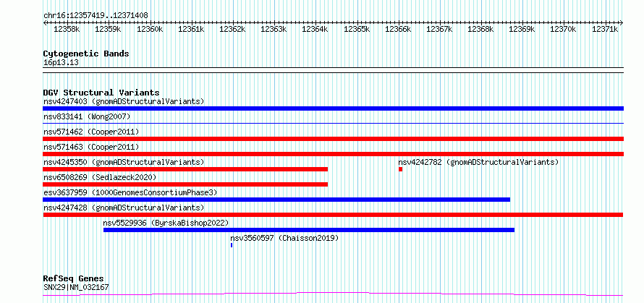
Task: Click the 12367k ruler tick label
Action: [439, 30]
